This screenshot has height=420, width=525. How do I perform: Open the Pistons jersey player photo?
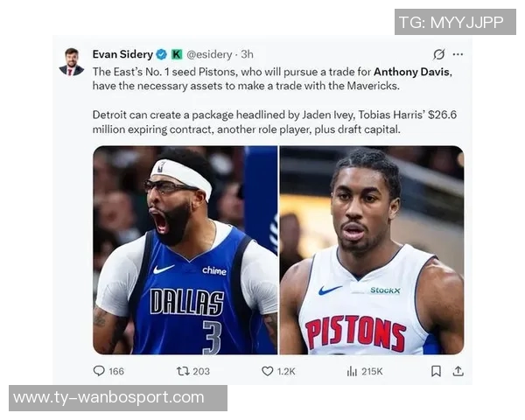[x=371, y=249]
